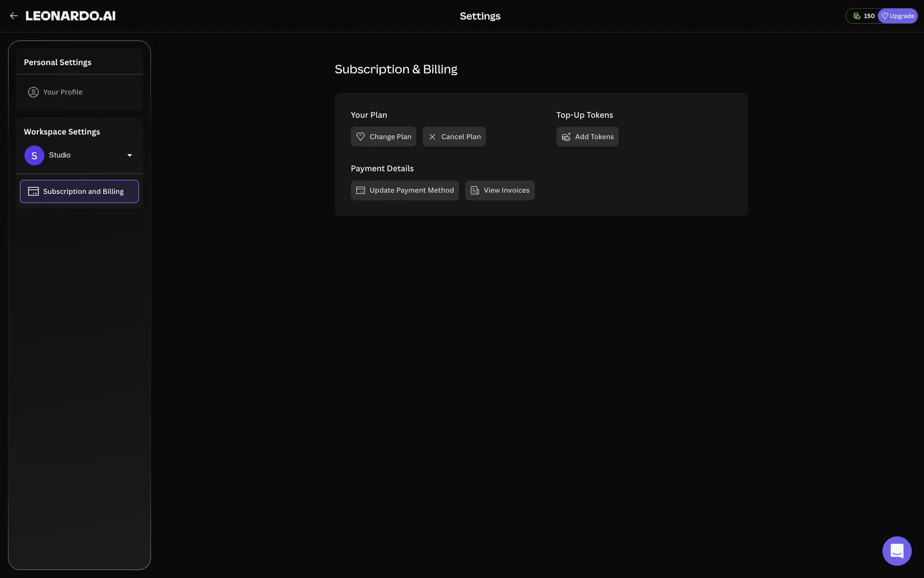Image resolution: width=924 pixels, height=578 pixels.
Task: Select the Subscription and Billing menu item
Action: click(79, 191)
